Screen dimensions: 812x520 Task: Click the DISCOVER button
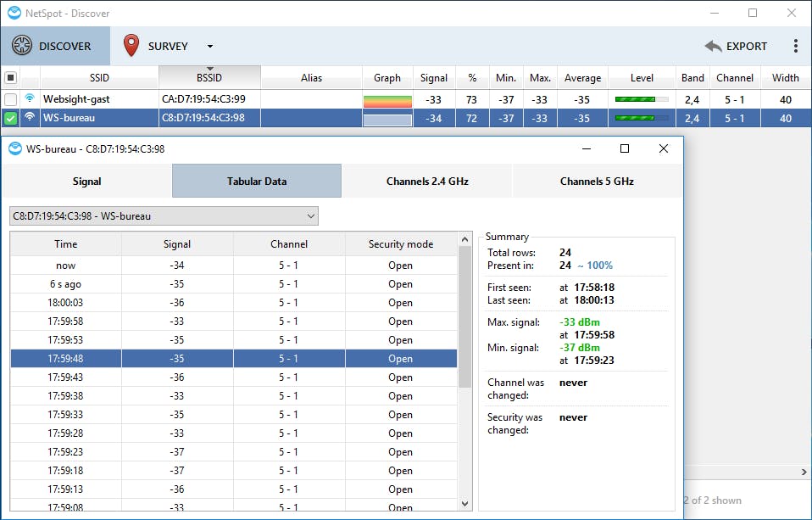pos(55,46)
